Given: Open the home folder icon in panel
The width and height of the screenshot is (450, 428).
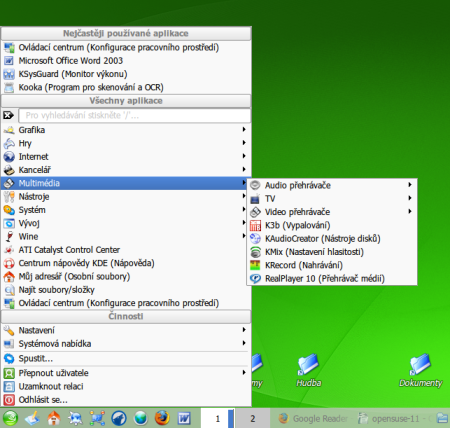Looking at the screenshot, I should (54, 418).
